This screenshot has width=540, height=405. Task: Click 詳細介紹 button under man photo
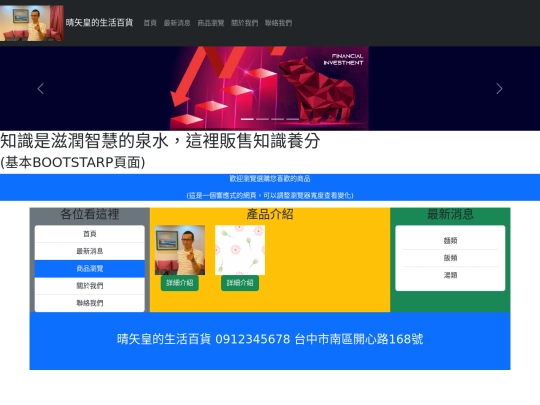pyautogui.click(x=180, y=283)
